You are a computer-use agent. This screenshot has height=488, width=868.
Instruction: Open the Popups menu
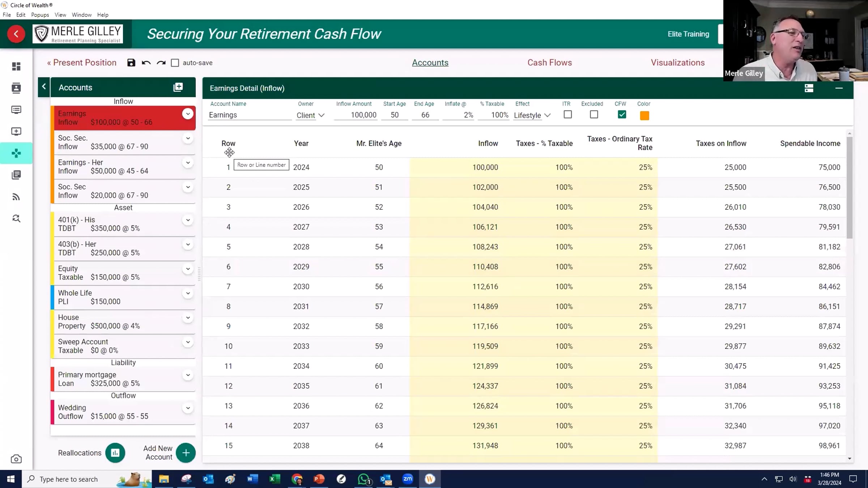pos(40,15)
